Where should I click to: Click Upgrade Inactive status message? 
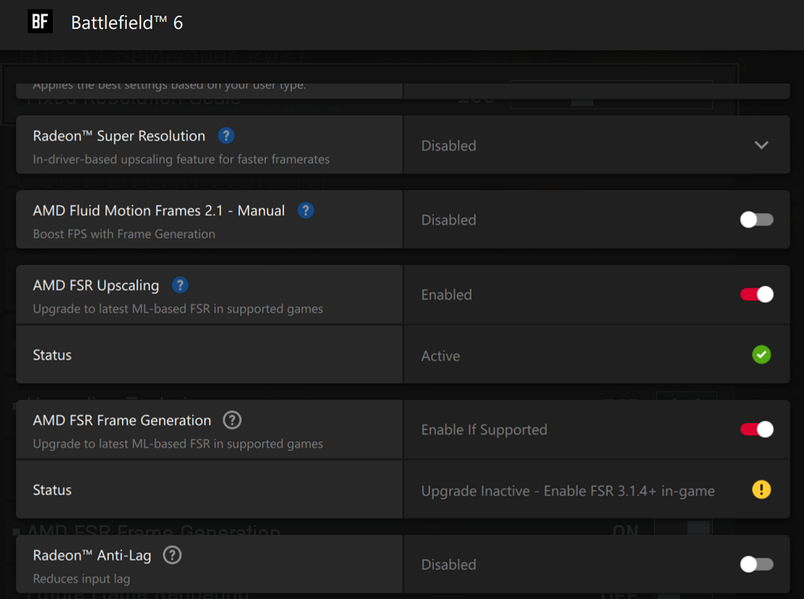coord(567,490)
